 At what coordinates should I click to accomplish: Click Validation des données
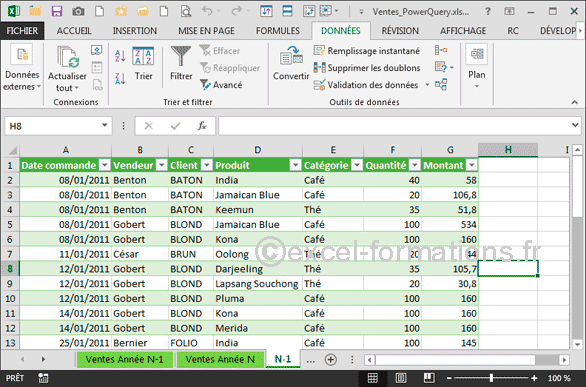(366, 85)
